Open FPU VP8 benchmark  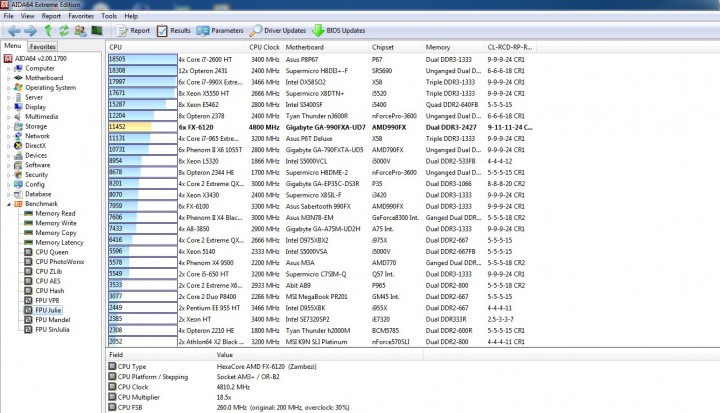47,300
